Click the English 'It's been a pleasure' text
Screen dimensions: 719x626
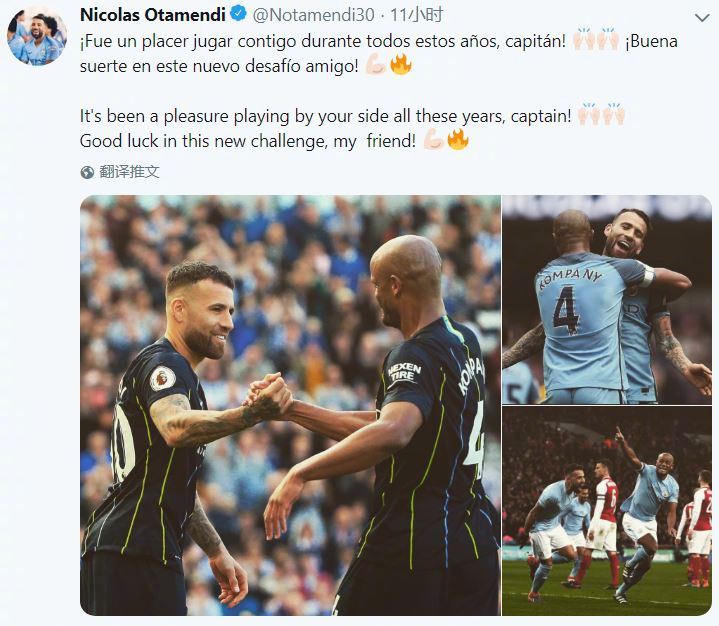coord(326,116)
